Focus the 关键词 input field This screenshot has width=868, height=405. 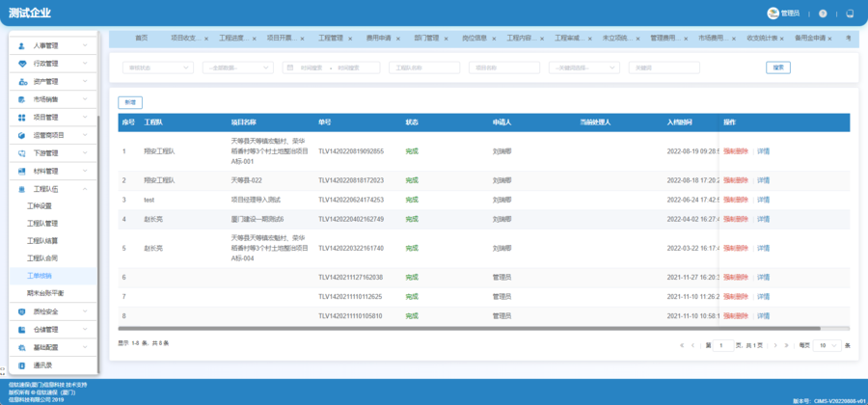pyautogui.click(x=665, y=67)
